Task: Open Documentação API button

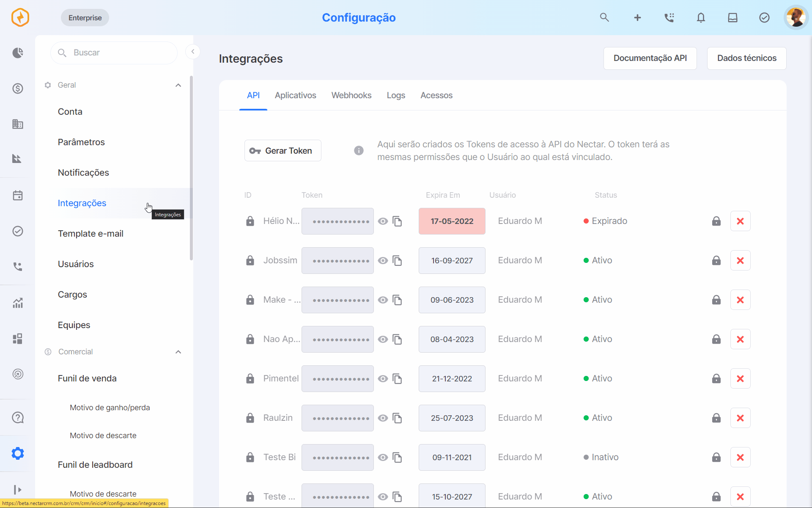Action: [650, 58]
